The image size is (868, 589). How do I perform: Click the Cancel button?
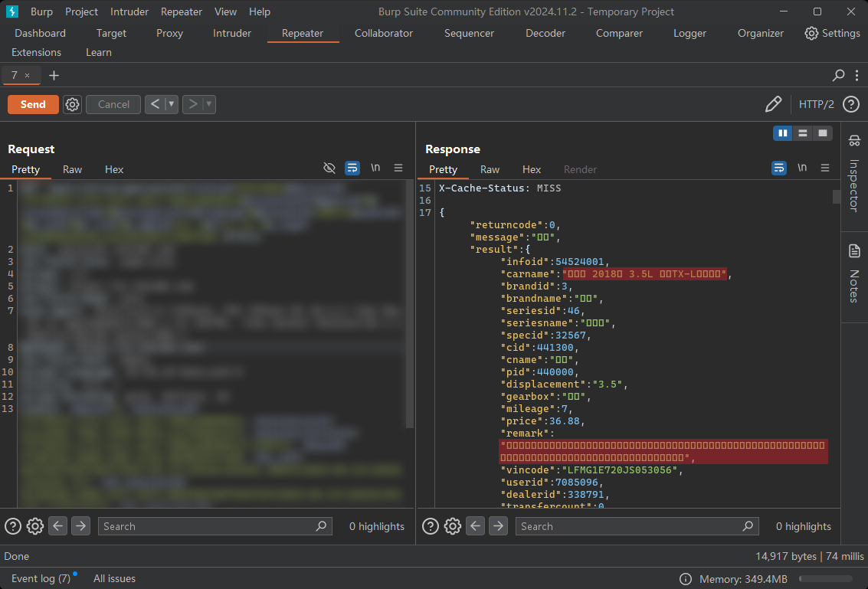click(x=113, y=104)
